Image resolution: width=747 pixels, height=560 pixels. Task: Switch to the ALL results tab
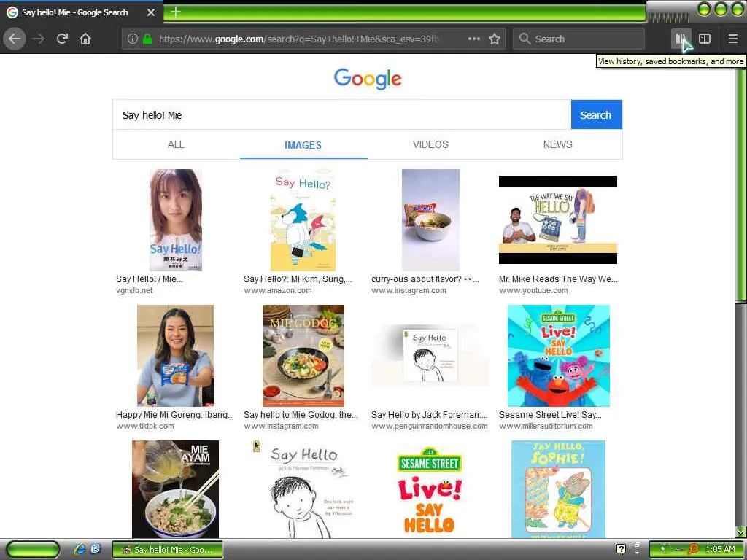coord(176,144)
